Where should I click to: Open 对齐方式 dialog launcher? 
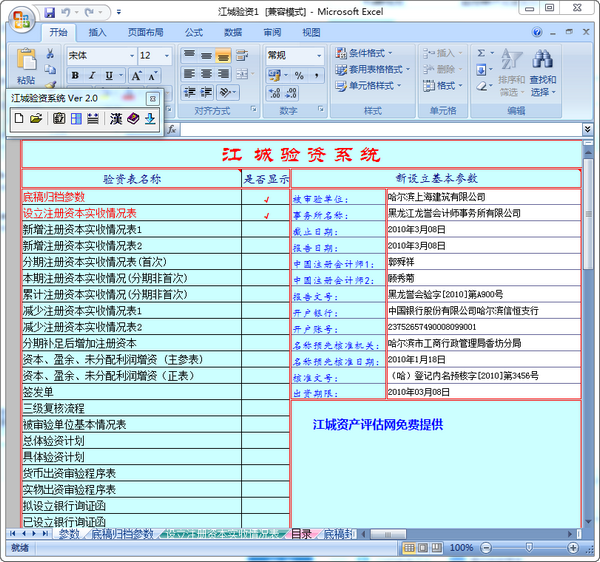click(x=253, y=109)
